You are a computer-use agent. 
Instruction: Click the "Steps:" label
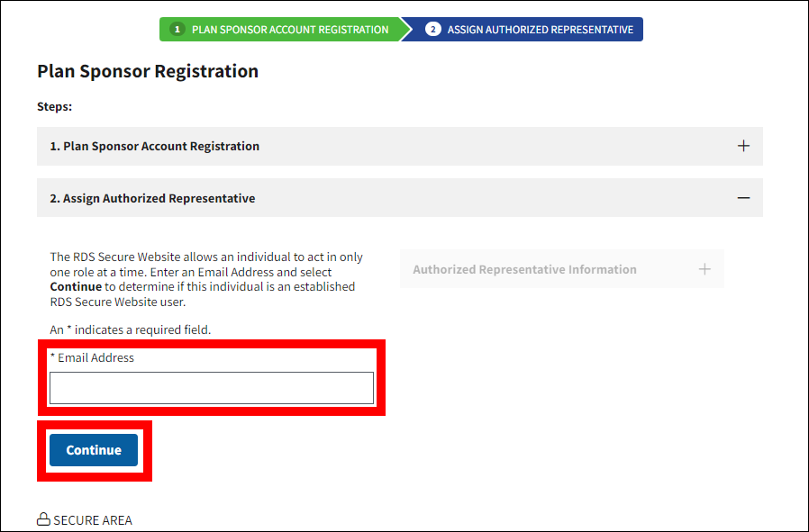coord(54,106)
